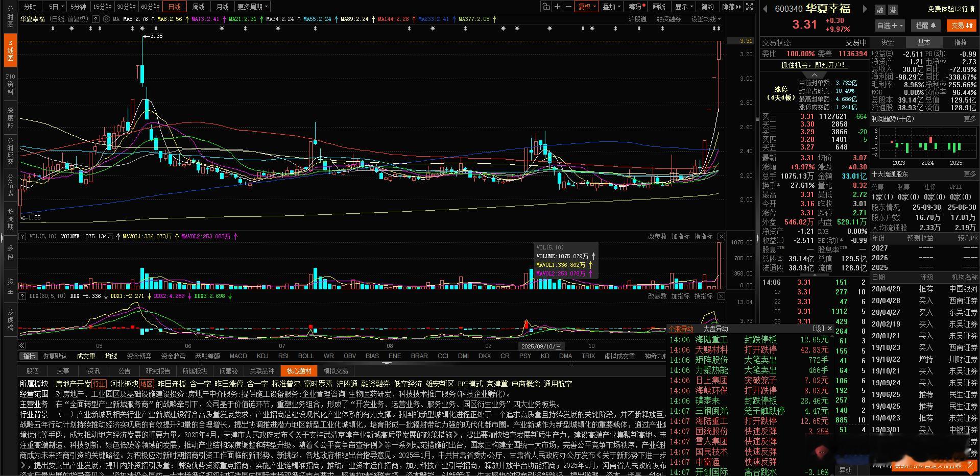This screenshot has width=980, height=476.
Task: Open 深度F9 in left sidebar
Action: (x=10, y=118)
